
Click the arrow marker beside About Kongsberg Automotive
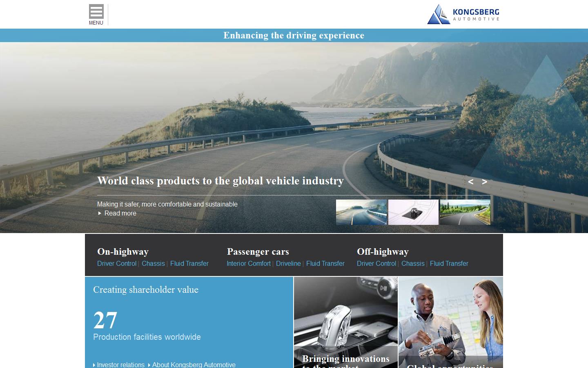[x=149, y=365]
